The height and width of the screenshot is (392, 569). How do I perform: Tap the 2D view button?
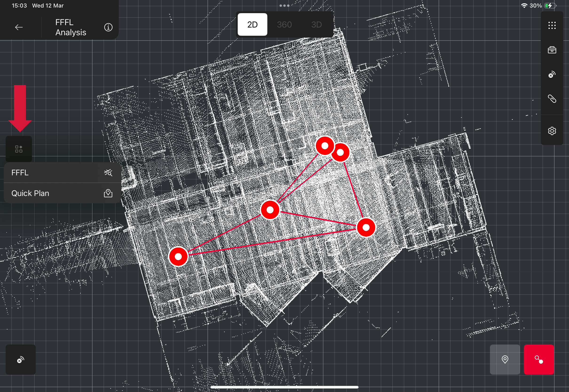point(252,24)
